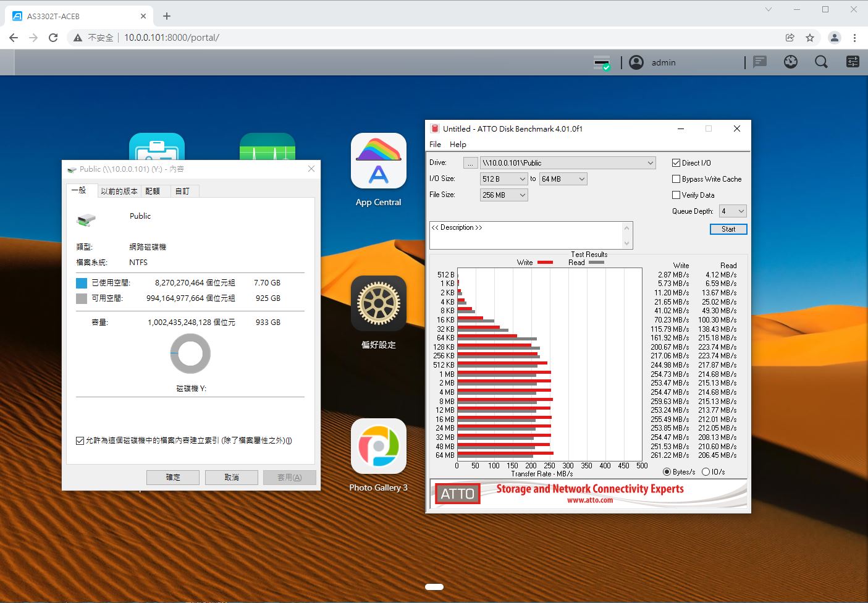Bookmark this page with the star icon
Screen dimensions: 868x603
pyautogui.click(x=810, y=38)
